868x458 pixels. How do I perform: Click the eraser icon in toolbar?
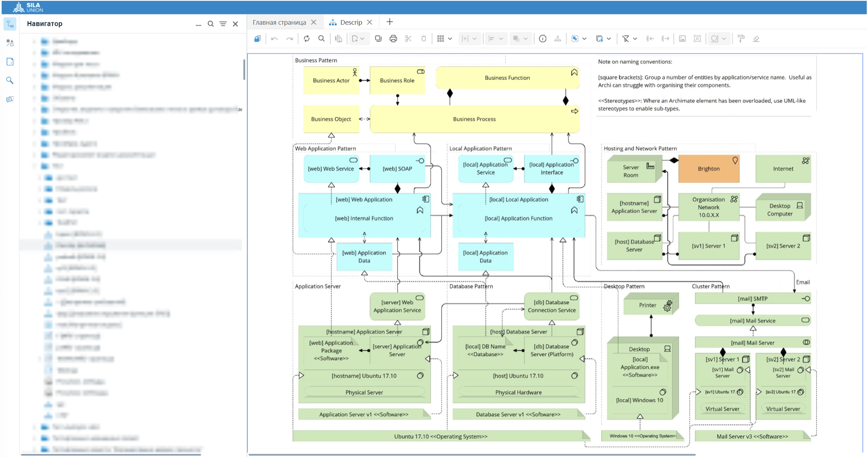click(x=756, y=39)
